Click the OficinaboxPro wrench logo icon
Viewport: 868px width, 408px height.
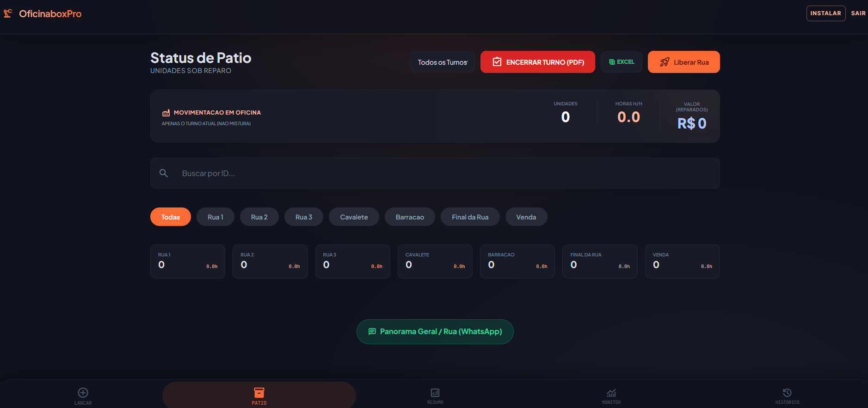pos(8,13)
